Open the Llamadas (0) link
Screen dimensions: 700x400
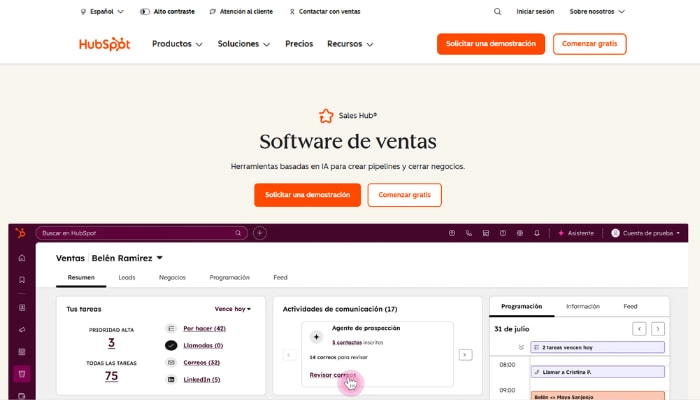point(203,346)
